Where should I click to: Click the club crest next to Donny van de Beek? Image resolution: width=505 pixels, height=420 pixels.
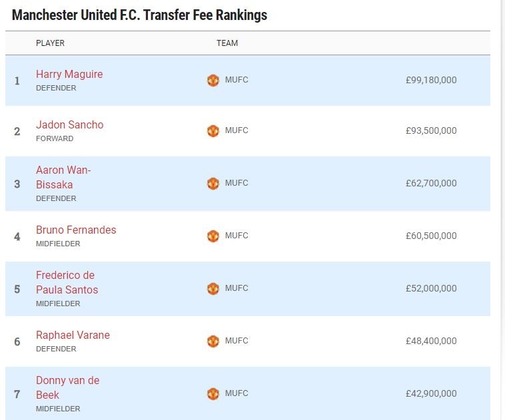213,394
